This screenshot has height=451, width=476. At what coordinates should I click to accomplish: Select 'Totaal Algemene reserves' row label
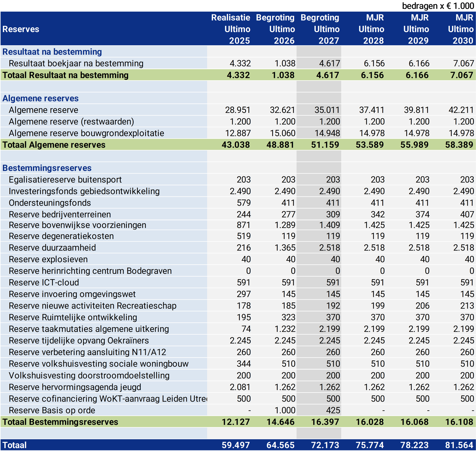click(54, 145)
